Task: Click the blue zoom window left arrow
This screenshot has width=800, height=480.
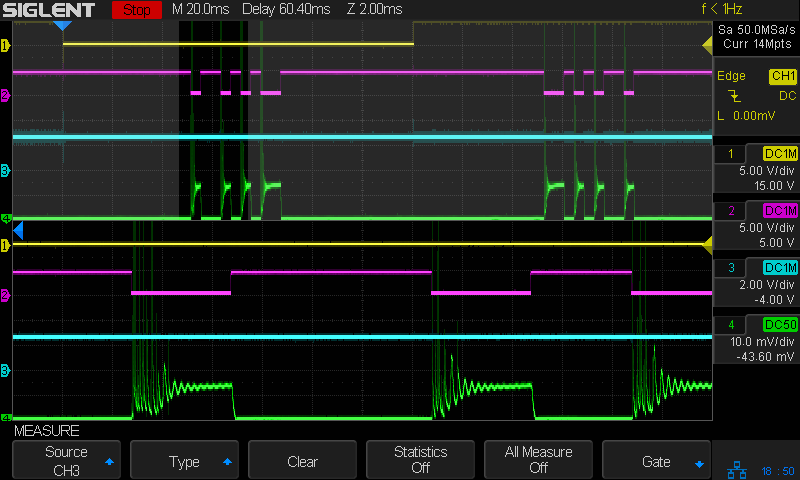Action: point(18,231)
